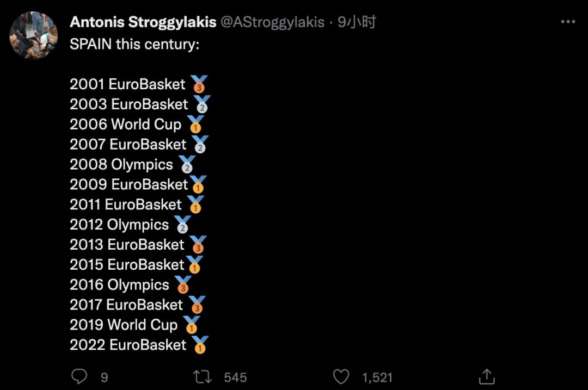
Task: Like the tweet with the heart icon
Action: click(341, 376)
